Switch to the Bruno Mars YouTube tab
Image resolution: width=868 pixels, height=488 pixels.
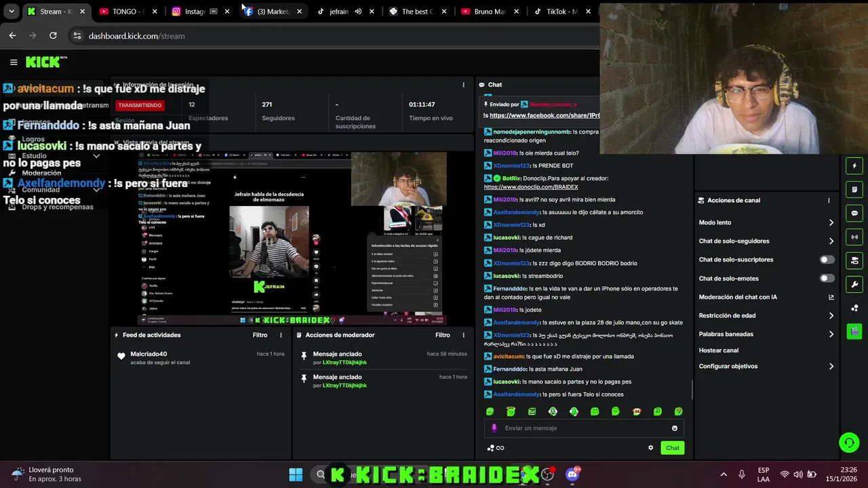pos(490,12)
